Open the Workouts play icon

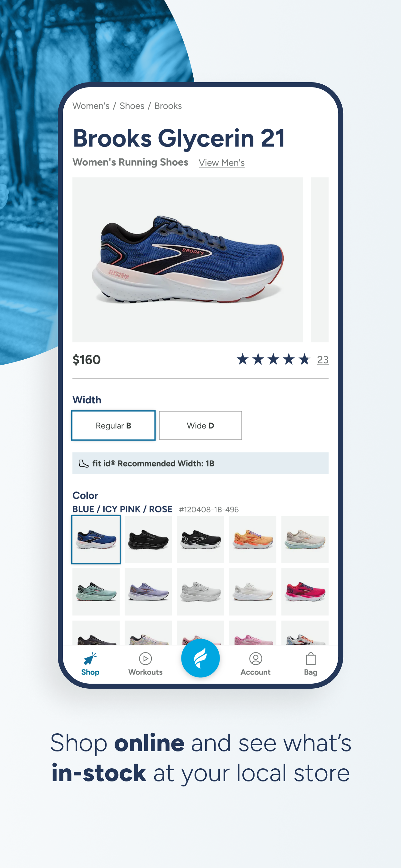[146, 658]
